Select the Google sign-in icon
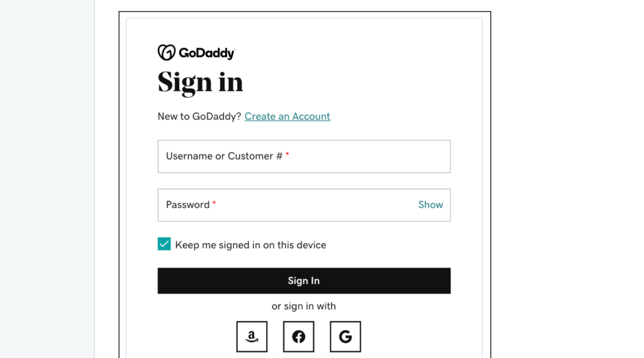The image size is (644, 358). click(x=345, y=337)
